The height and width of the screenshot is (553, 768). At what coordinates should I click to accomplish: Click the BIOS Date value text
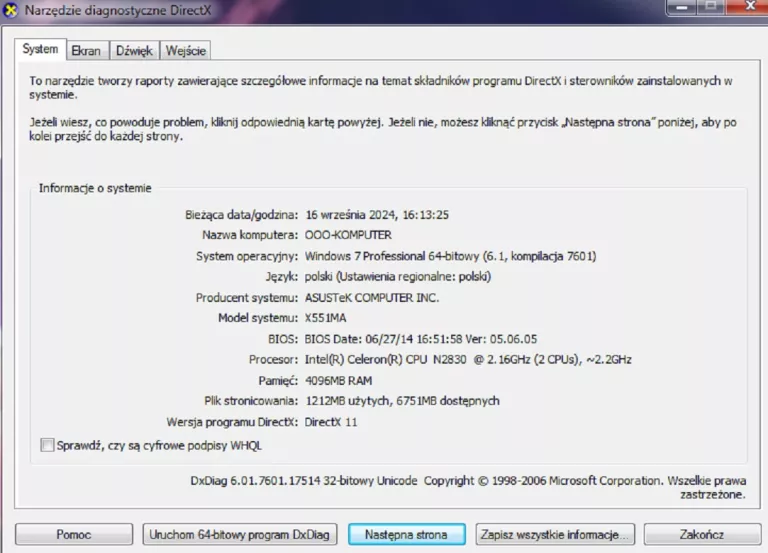click(x=421, y=339)
